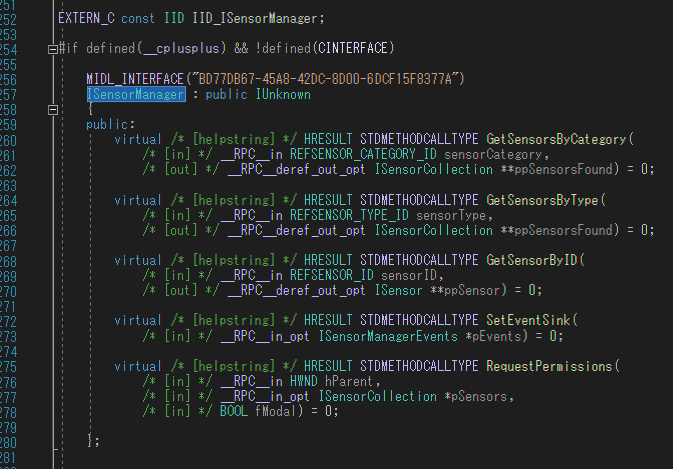Click ISensor type in GetSensorByID
The width and height of the screenshot is (673, 469).
[x=399, y=290]
